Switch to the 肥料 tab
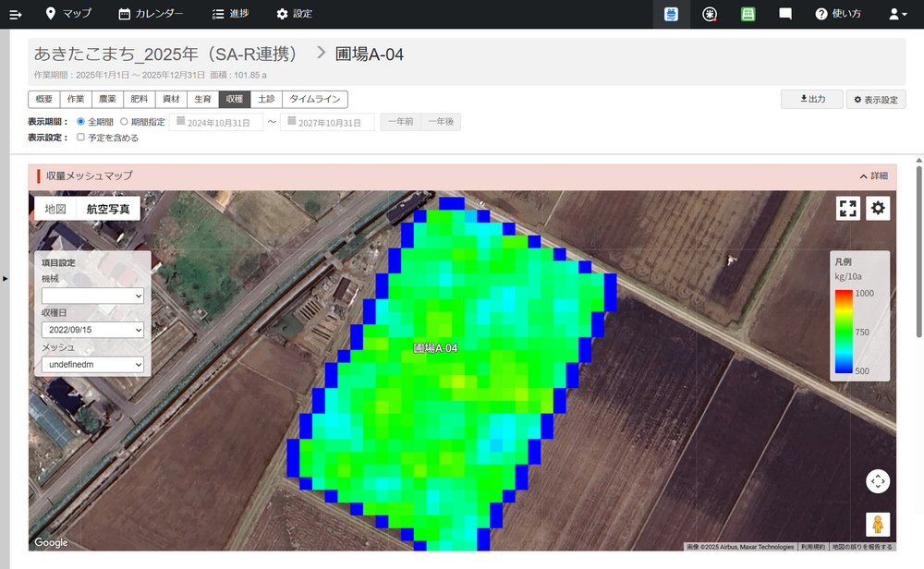924x569 pixels. click(140, 100)
